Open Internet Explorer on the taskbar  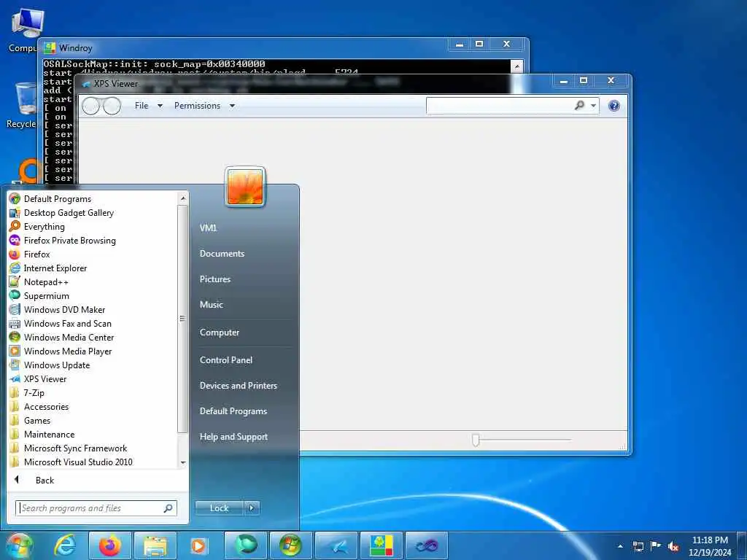coord(64,545)
